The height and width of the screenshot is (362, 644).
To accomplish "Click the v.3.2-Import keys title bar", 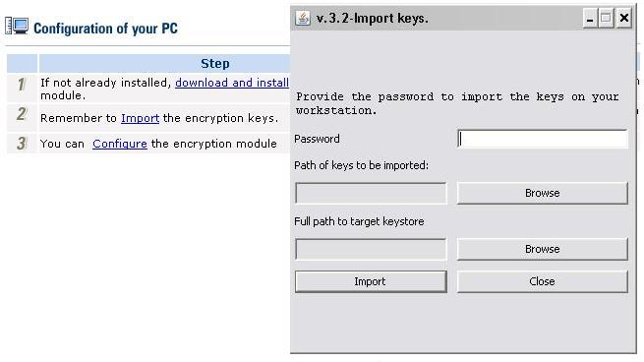I will pyautogui.click(x=436, y=19).
